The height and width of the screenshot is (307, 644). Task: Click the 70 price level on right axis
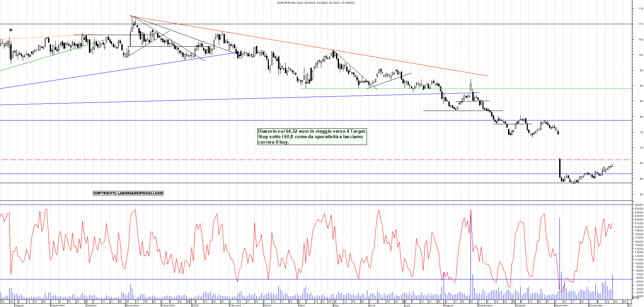coord(641,148)
